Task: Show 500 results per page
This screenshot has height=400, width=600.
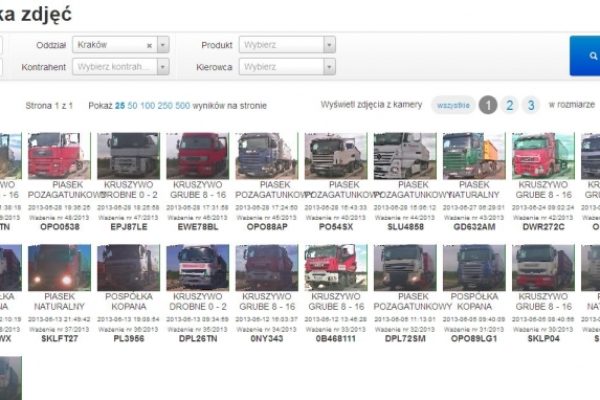Action: (183, 106)
